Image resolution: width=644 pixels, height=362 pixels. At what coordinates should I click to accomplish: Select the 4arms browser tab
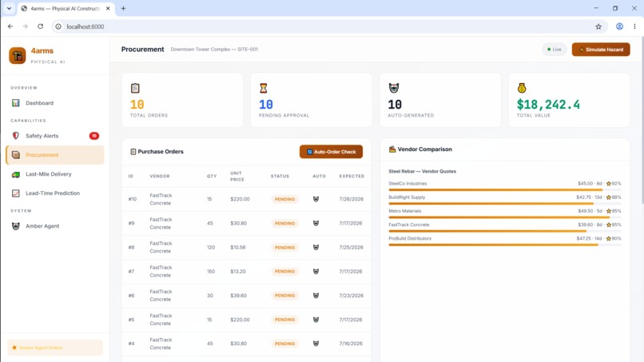click(66, 8)
